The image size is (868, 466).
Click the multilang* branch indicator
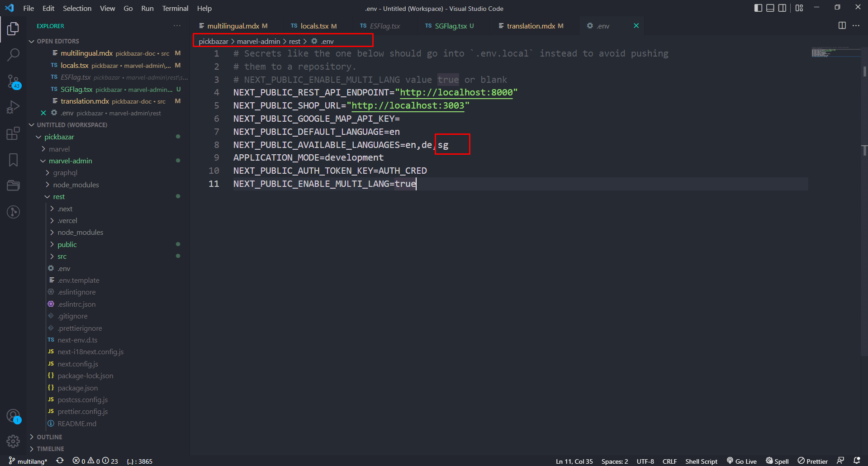coord(28,461)
